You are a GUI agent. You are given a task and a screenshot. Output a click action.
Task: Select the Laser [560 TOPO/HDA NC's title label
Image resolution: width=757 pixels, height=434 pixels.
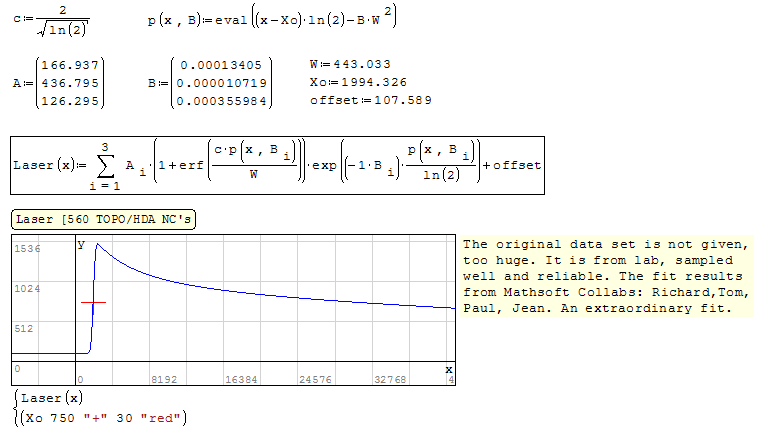tap(101, 220)
